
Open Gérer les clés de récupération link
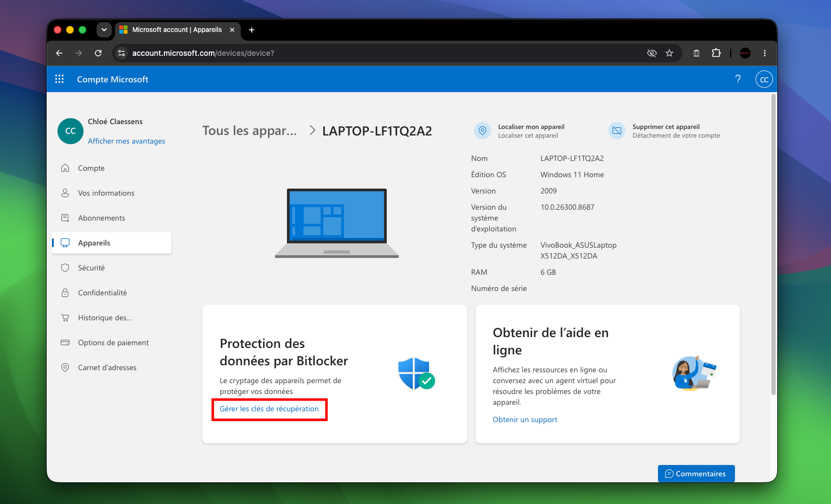click(x=269, y=409)
